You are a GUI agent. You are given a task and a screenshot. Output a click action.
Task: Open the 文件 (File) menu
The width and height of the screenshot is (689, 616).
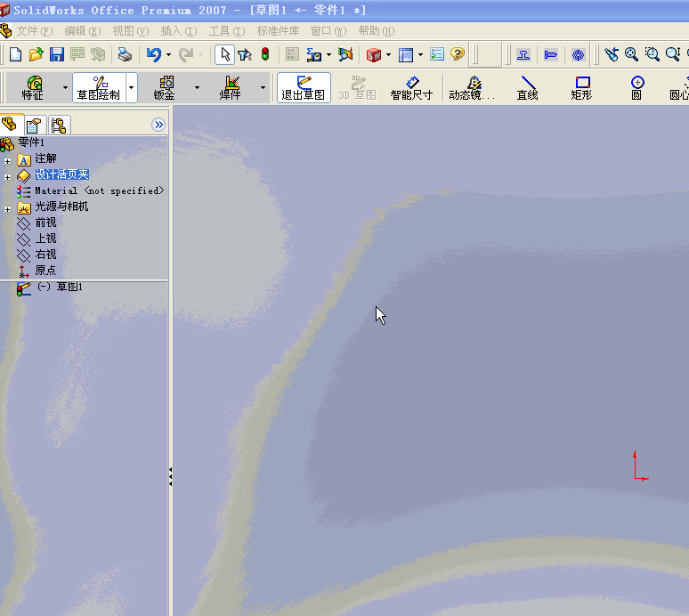click(x=35, y=31)
